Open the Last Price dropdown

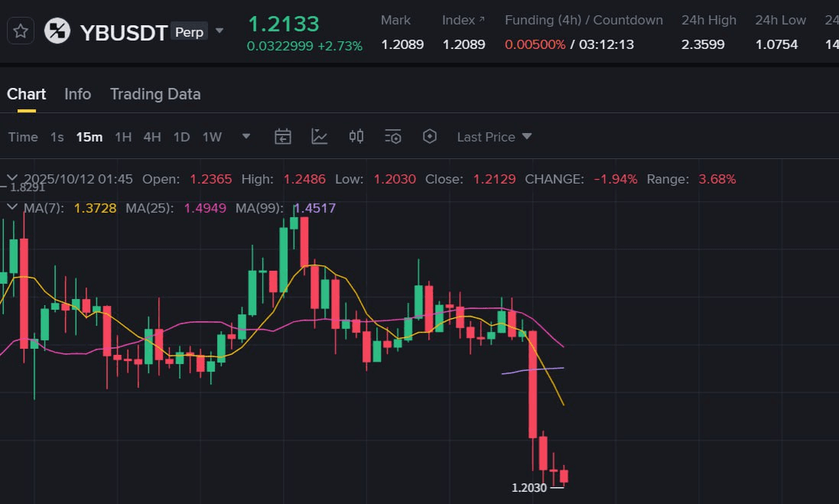(494, 137)
